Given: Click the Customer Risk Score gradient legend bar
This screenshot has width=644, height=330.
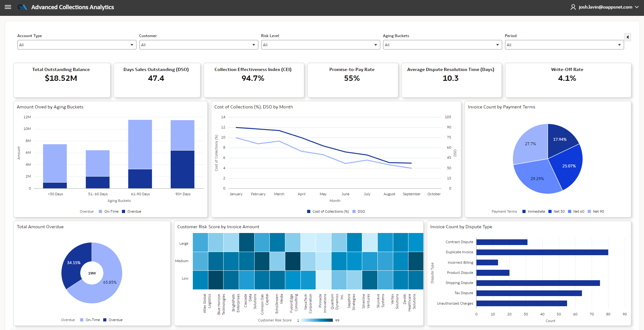Looking at the screenshot, I should coord(317,320).
